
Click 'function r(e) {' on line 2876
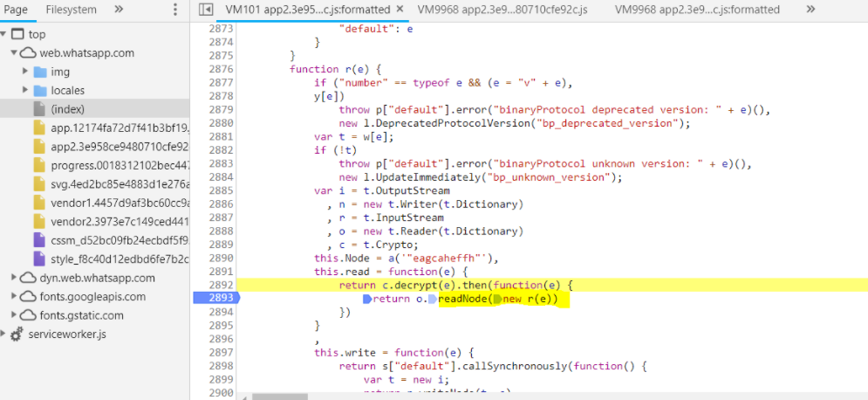click(x=334, y=69)
